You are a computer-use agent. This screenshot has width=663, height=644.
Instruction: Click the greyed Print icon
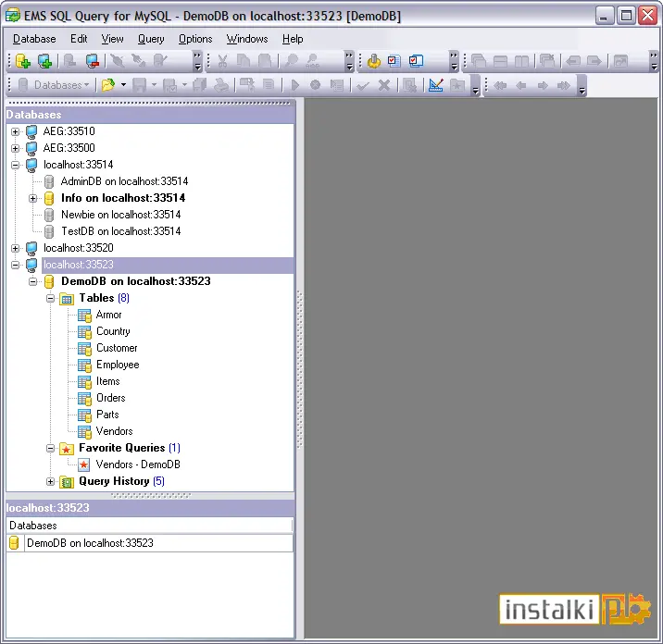(220, 85)
